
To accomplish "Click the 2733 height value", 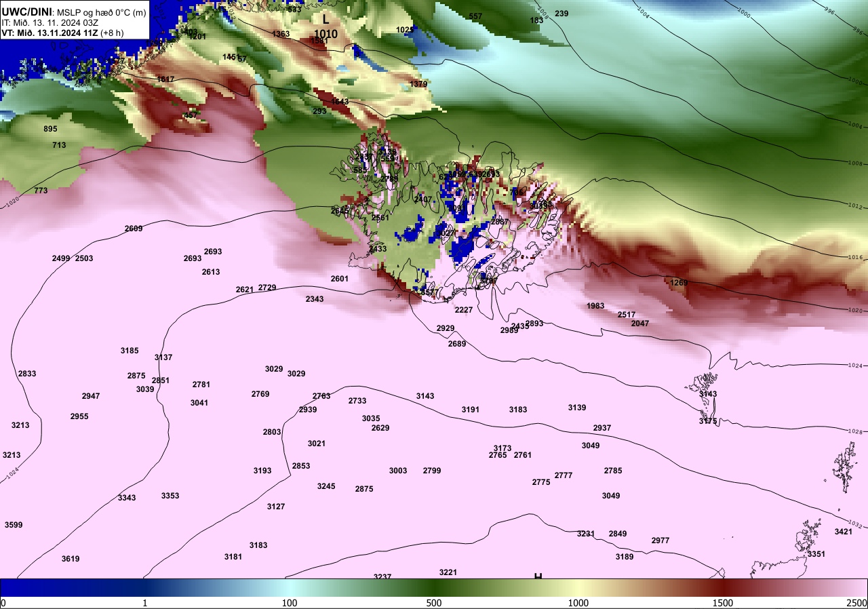I will point(357,401).
